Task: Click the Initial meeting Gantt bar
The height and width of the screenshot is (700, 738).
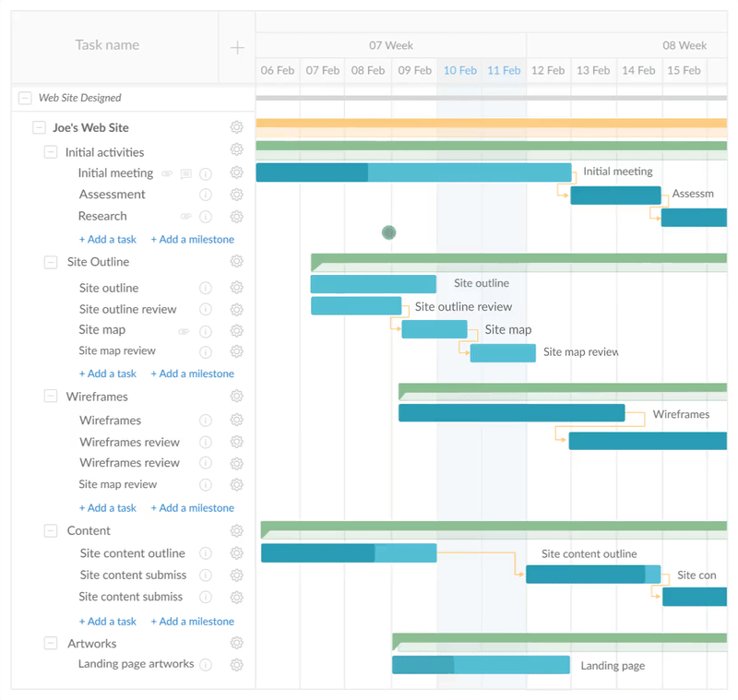Action: [x=413, y=172]
